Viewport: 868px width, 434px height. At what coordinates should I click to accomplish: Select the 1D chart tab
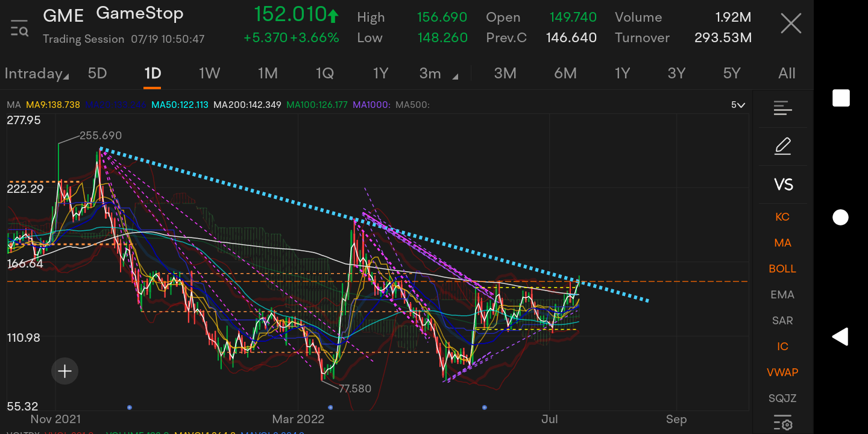[153, 74]
